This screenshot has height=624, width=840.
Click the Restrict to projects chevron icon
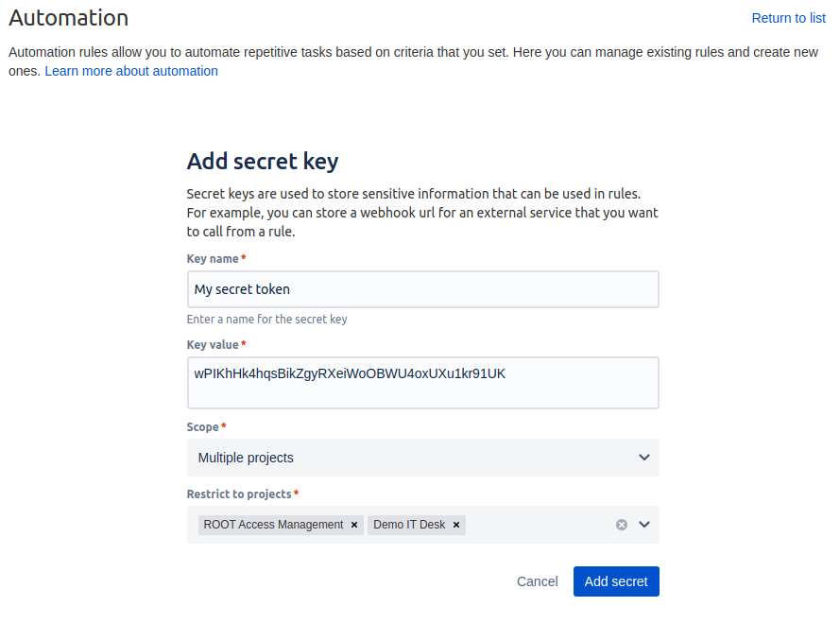tap(644, 525)
